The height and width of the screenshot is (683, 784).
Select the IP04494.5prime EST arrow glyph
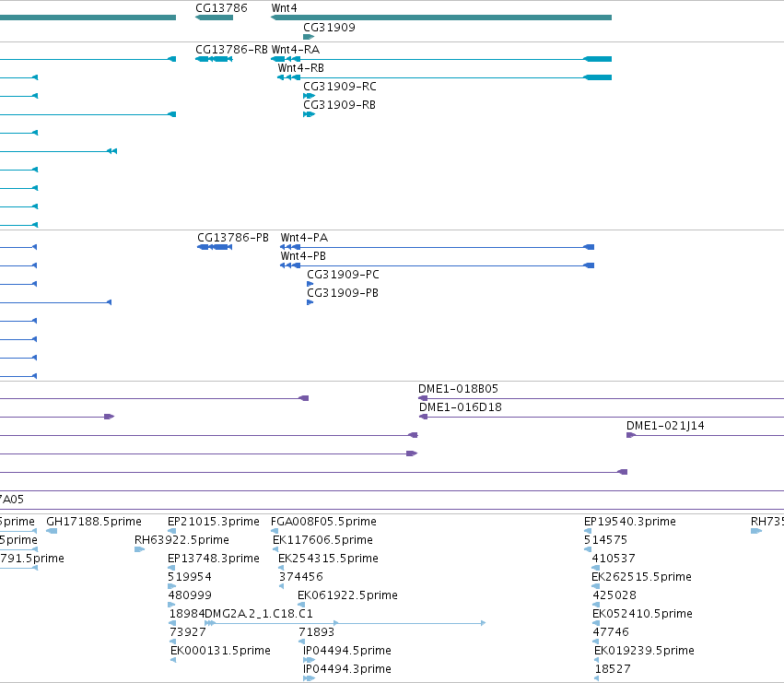309,660
